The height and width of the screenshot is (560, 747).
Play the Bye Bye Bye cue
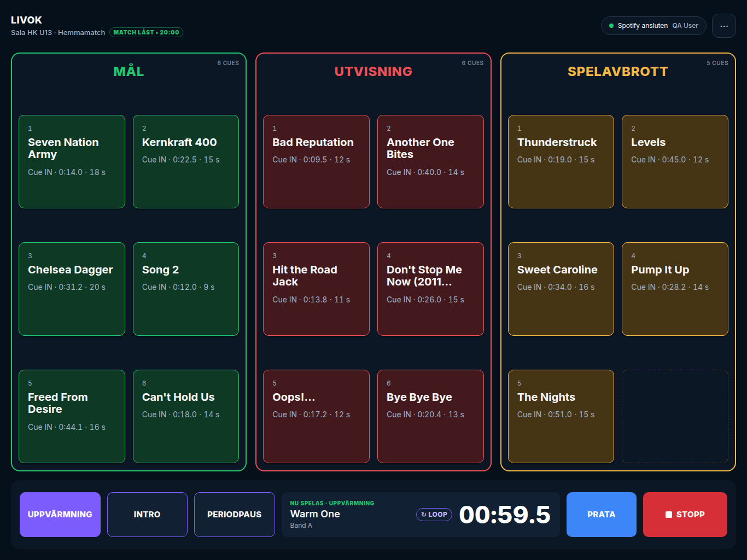pyautogui.click(x=430, y=417)
